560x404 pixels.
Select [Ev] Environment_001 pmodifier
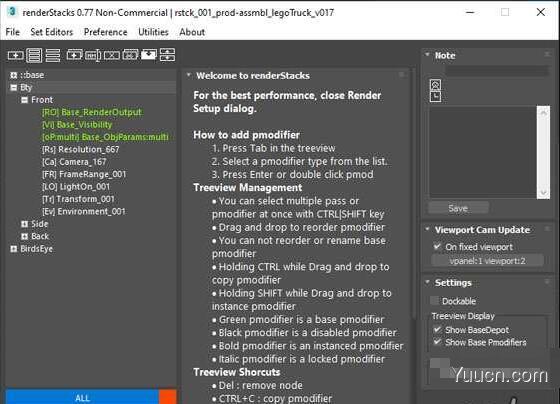(x=84, y=211)
